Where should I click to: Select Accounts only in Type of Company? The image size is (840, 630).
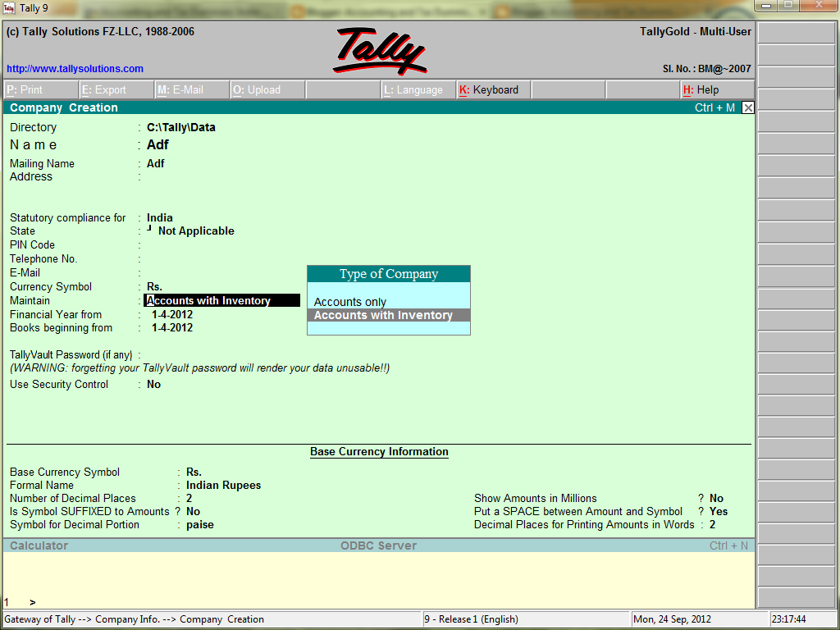click(x=349, y=302)
